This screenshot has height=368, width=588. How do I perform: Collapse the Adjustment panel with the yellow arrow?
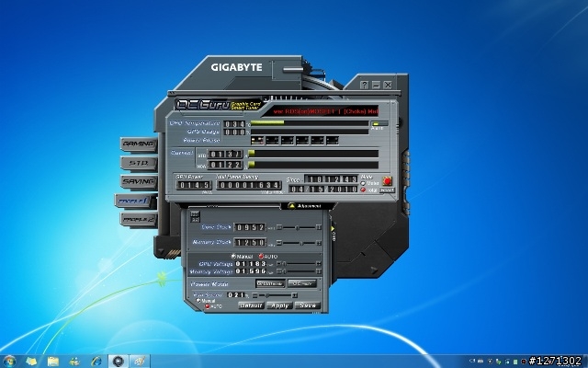pos(292,206)
